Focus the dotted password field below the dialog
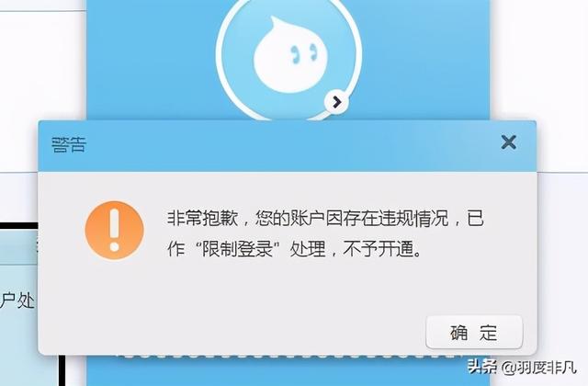 click(288, 356)
